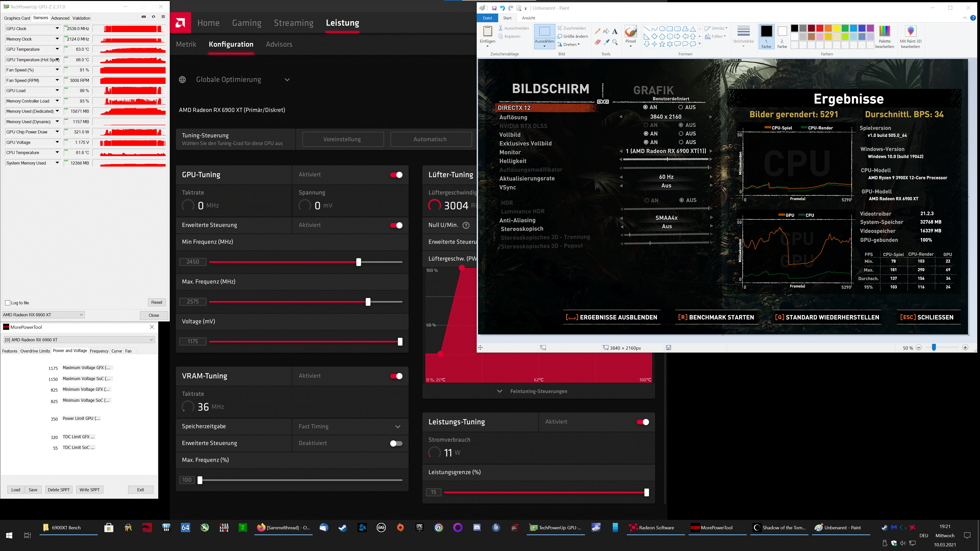Select the Magnifier tool in Paint
The width and height of the screenshot is (980, 551).
pos(615,42)
